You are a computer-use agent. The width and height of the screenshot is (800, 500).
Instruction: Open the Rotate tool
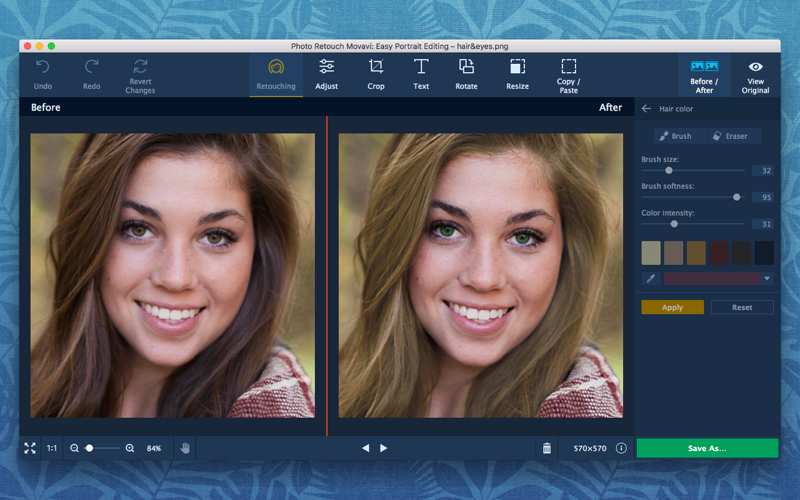(x=466, y=75)
